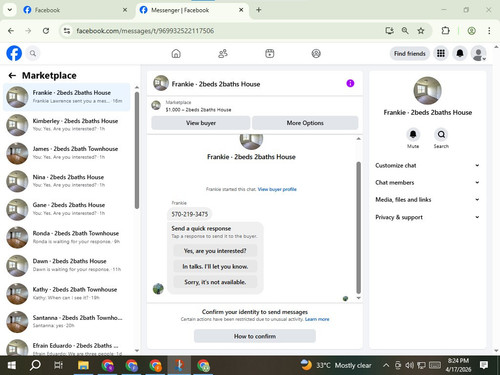Open the Chrome three-dot menu

(489, 31)
